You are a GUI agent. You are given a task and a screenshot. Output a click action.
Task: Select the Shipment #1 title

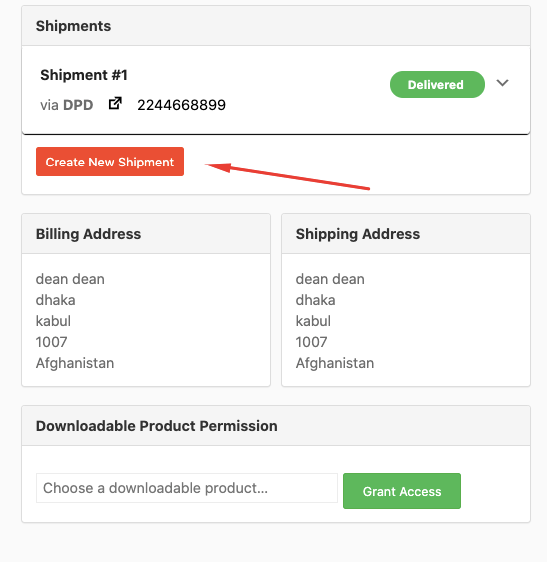(x=84, y=75)
